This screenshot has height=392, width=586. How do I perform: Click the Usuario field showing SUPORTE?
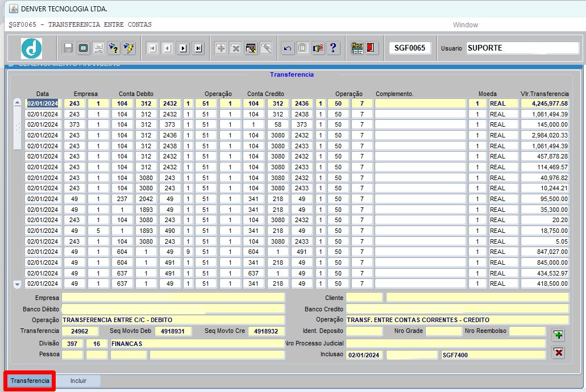tap(522, 48)
